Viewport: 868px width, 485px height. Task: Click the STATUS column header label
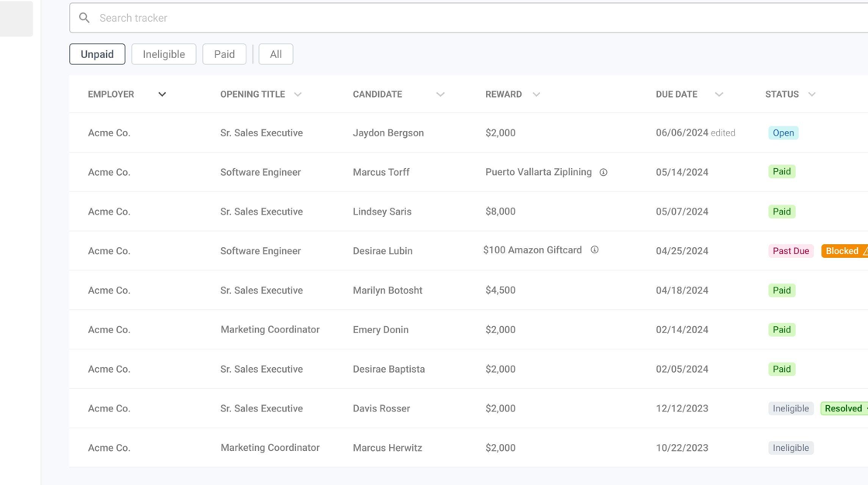tap(782, 94)
